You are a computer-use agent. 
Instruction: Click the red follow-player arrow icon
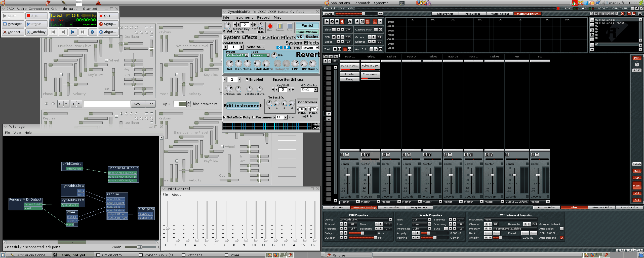(375, 21)
